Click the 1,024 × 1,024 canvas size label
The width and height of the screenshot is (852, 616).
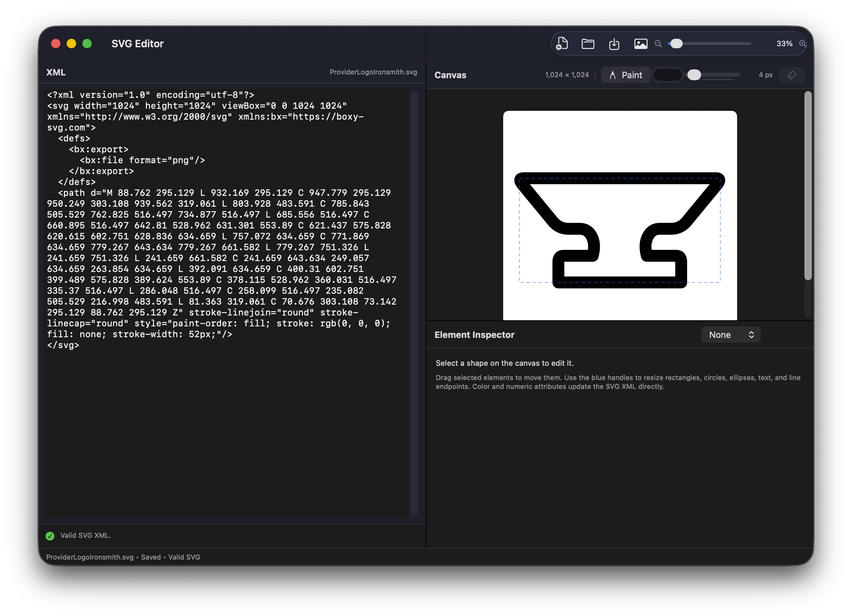[x=567, y=75]
